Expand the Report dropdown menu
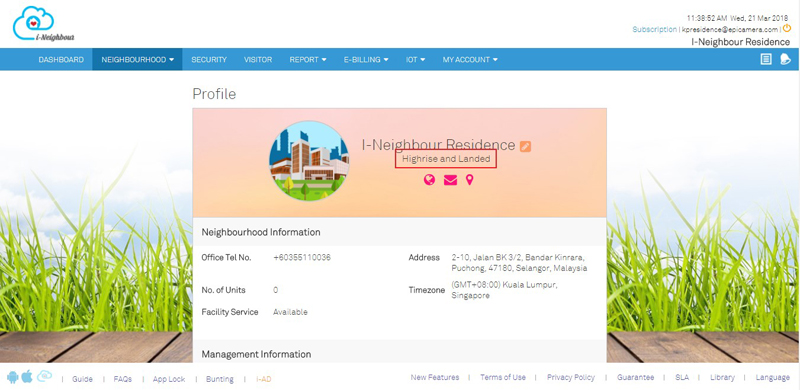The image size is (800, 390). click(308, 60)
